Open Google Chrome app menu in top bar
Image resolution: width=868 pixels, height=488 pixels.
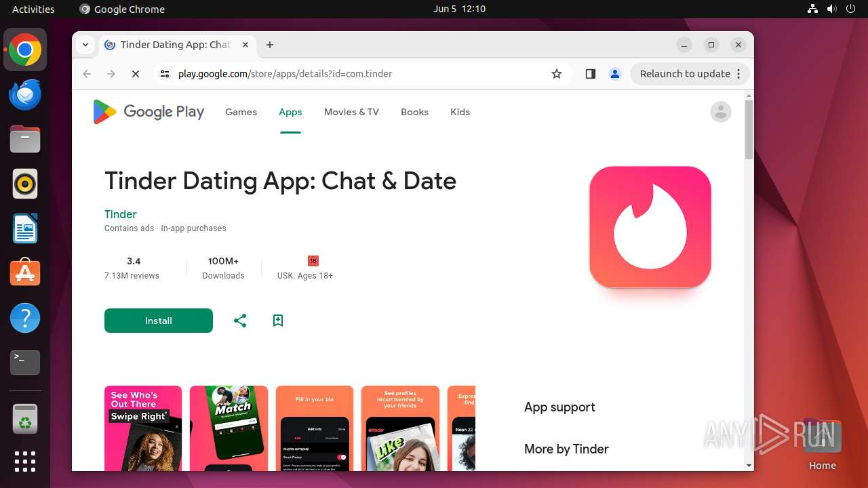coord(122,9)
